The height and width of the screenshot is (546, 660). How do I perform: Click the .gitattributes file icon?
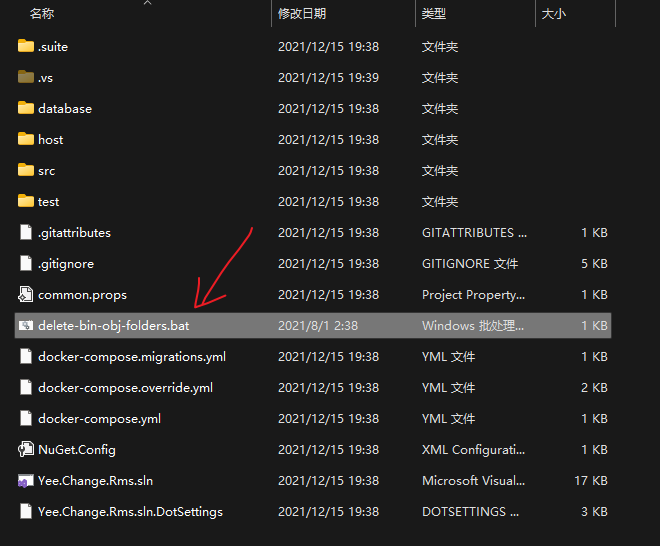click(26, 232)
